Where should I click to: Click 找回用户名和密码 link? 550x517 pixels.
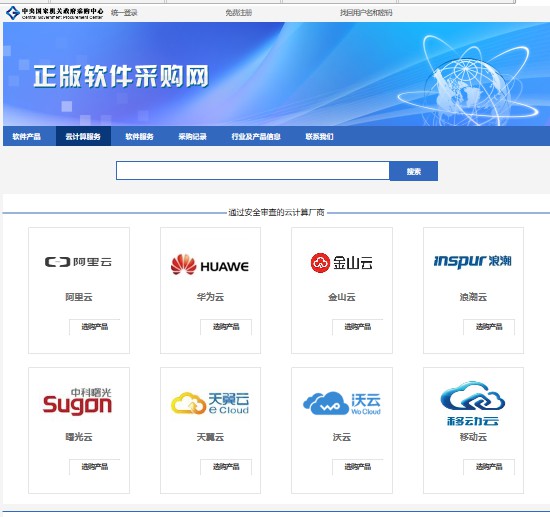(366, 13)
